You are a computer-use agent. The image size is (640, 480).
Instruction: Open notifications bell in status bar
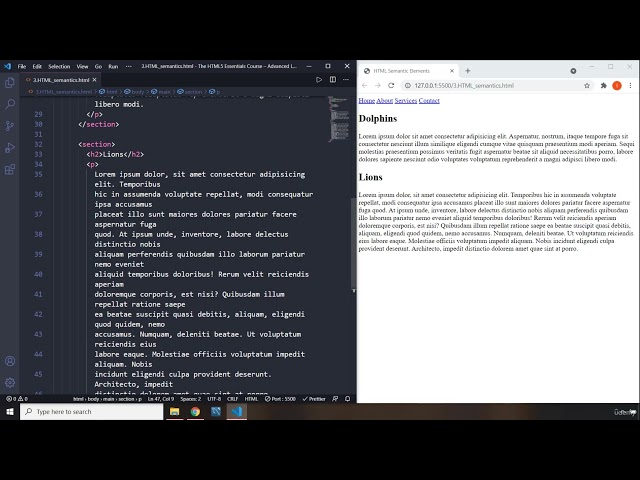pos(347,399)
